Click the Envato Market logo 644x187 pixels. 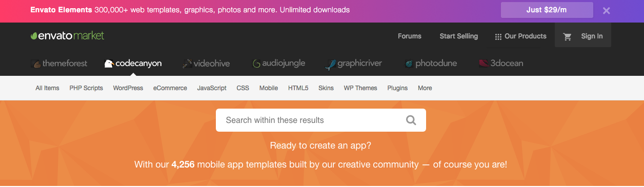[67, 36]
